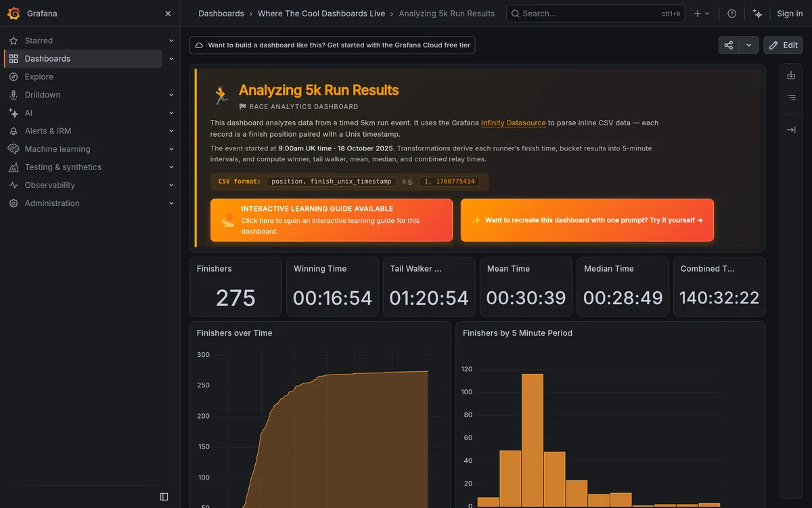812x508 pixels.
Task: Expand the Starred section chevron
Action: coord(171,41)
